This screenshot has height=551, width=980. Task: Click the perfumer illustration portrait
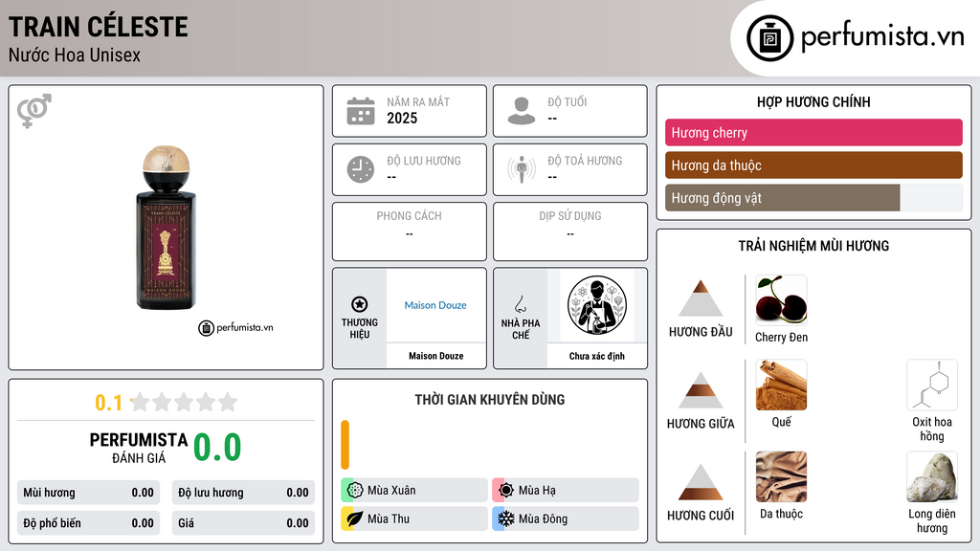[x=597, y=305]
